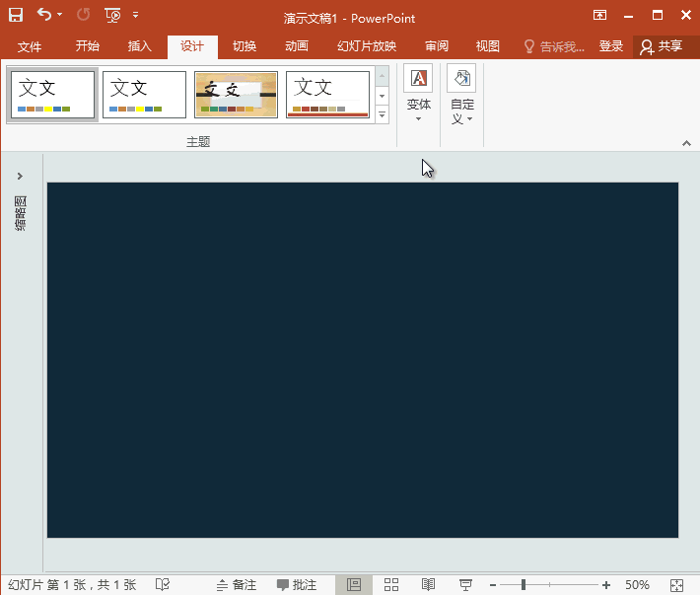Expand the collapsed thumbnail pane arrow

tap(20, 176)
